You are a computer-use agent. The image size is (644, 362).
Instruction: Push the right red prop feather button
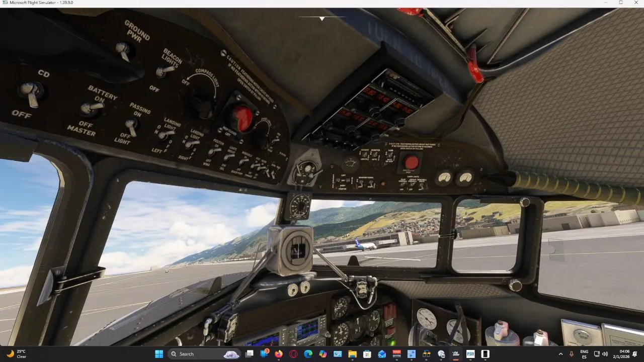pos(412,162)
